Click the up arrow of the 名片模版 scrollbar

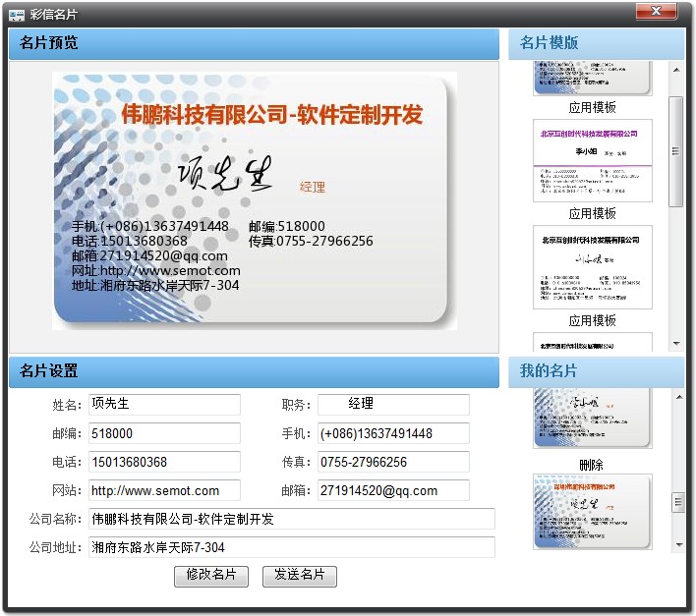tap(676, 70)
